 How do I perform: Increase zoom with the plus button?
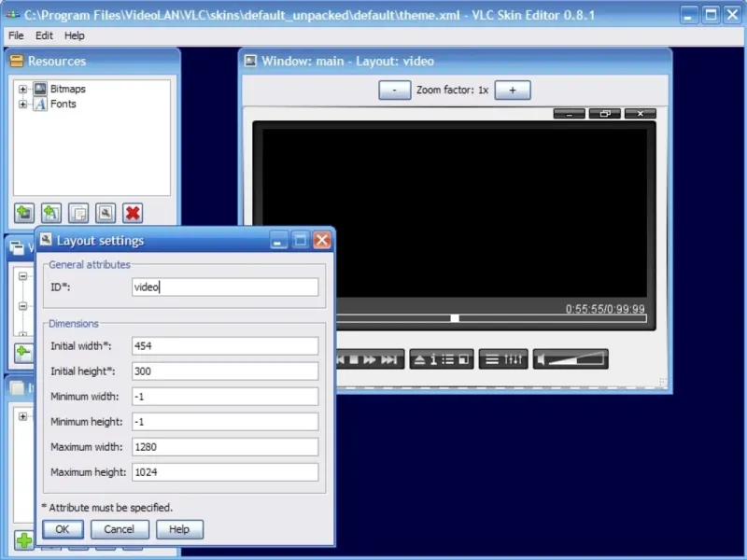pyautogui.click(x=513, y=90)
